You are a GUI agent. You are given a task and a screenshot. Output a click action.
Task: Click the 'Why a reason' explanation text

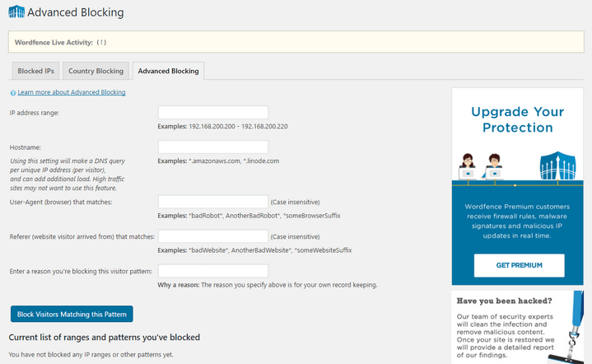click(x=268, y=285)
